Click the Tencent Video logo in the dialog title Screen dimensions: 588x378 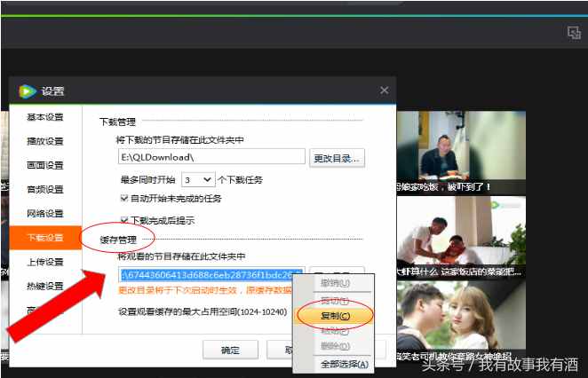[28, 91]
